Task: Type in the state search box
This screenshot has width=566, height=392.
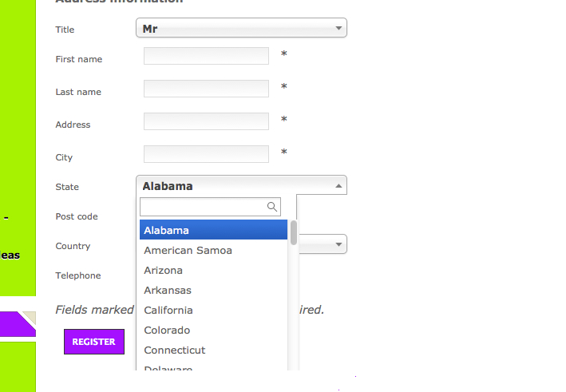Action: [204, 207]
